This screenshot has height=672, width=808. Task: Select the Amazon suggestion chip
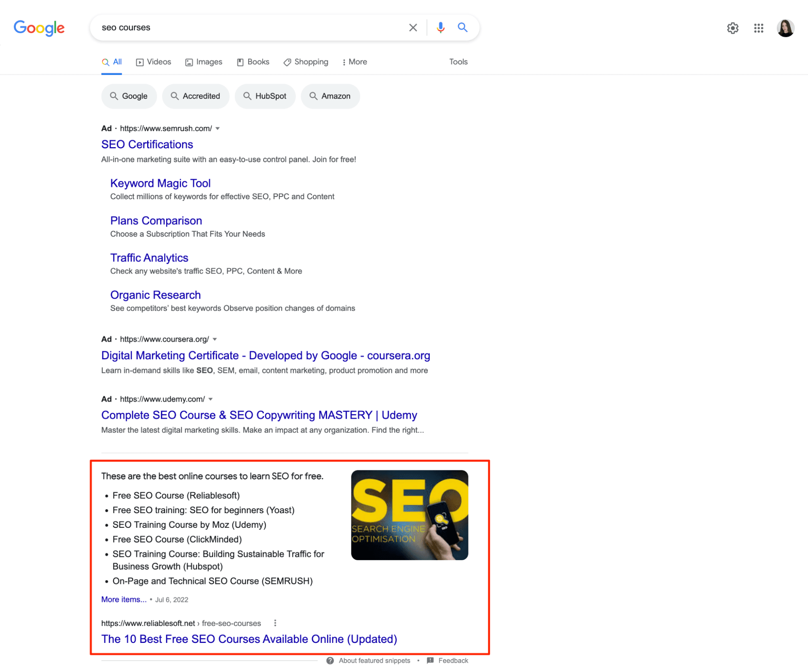330,96
